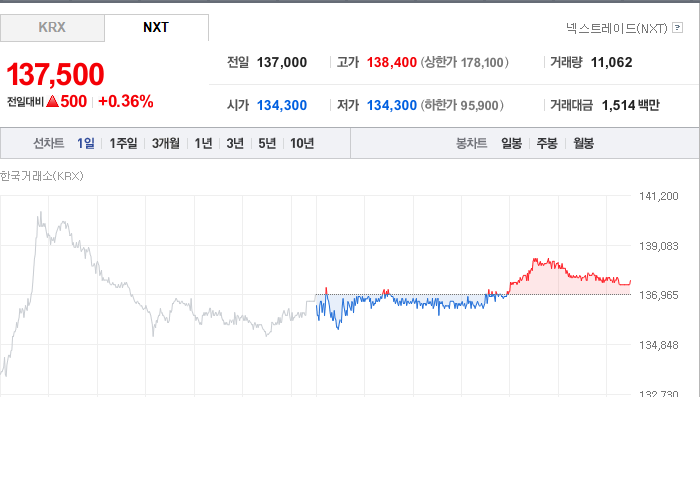Select the NXT tab
Screen dimensions: 700x490
(x=156, y=28)
